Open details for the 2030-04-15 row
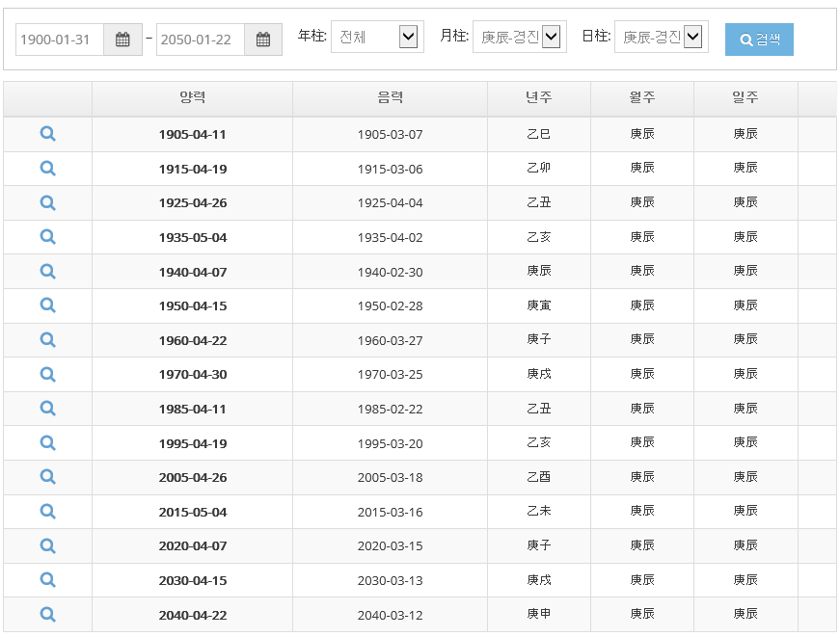The image size is (840, 637). click(x=47, y=580)
